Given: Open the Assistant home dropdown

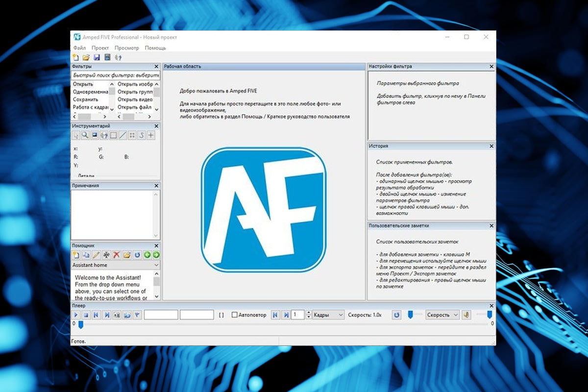Looking at the screenshot, I should pyautogui.click(x=116, y=265).
